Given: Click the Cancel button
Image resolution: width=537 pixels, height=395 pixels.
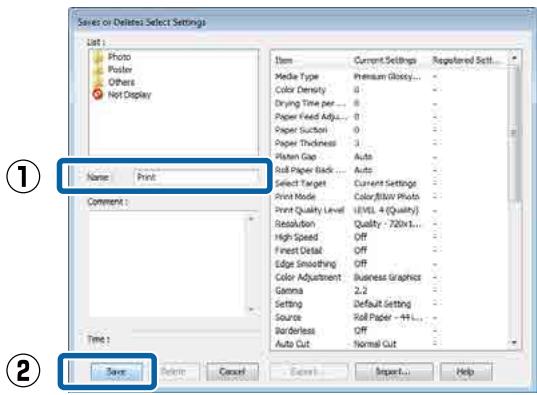Looking at the screenshot, I should [232, 372].
